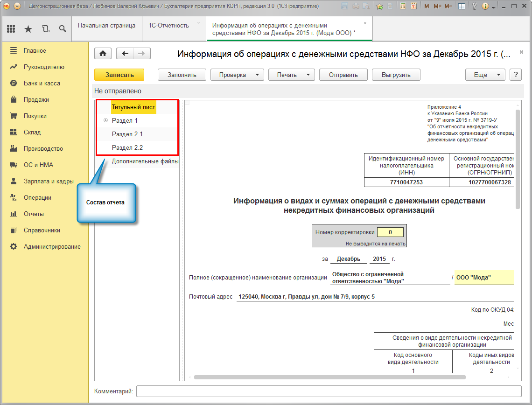Open the calculator from the title bar

coord(403,7)
